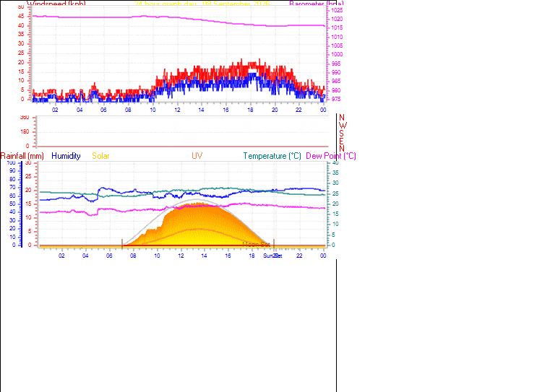Screen dimensions: 550x392
Task: Click the Rainfall (mm) legend label
Action: [x=22, y=156]
